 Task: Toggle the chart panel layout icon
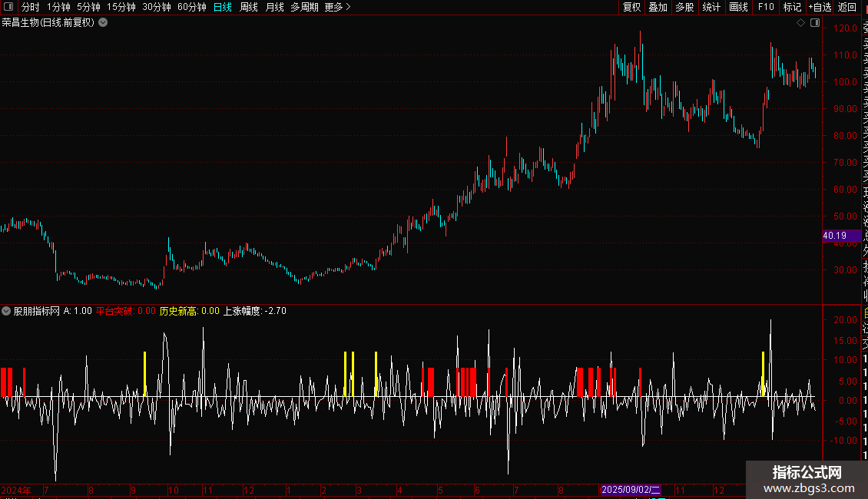815,23
